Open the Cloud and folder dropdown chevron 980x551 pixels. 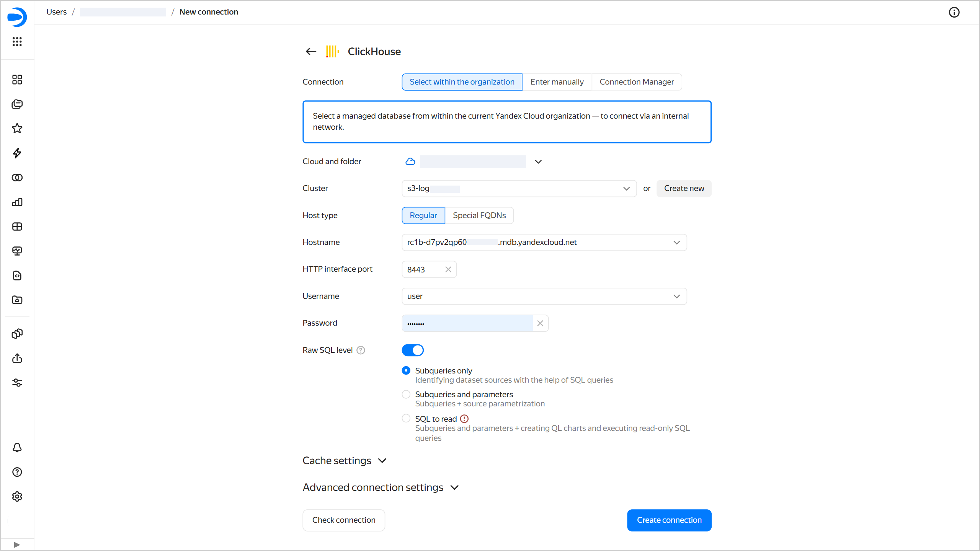538,161
